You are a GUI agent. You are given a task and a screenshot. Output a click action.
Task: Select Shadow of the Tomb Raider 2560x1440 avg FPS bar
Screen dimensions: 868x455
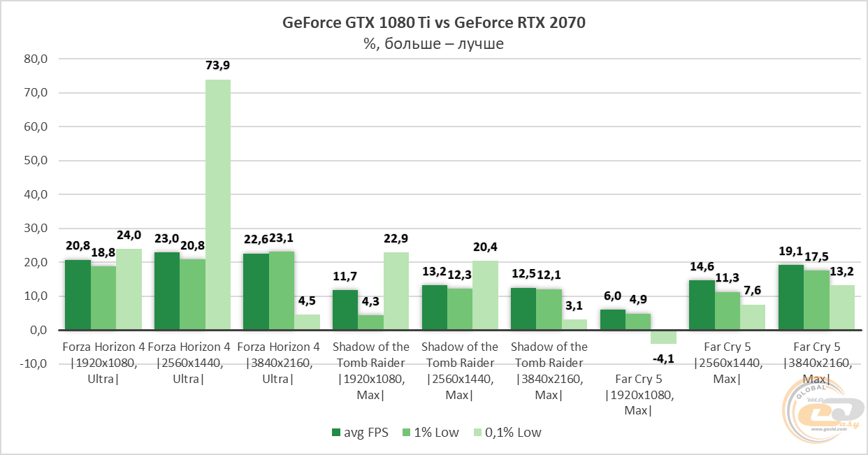pyautogui.click(x=435, y=308)
